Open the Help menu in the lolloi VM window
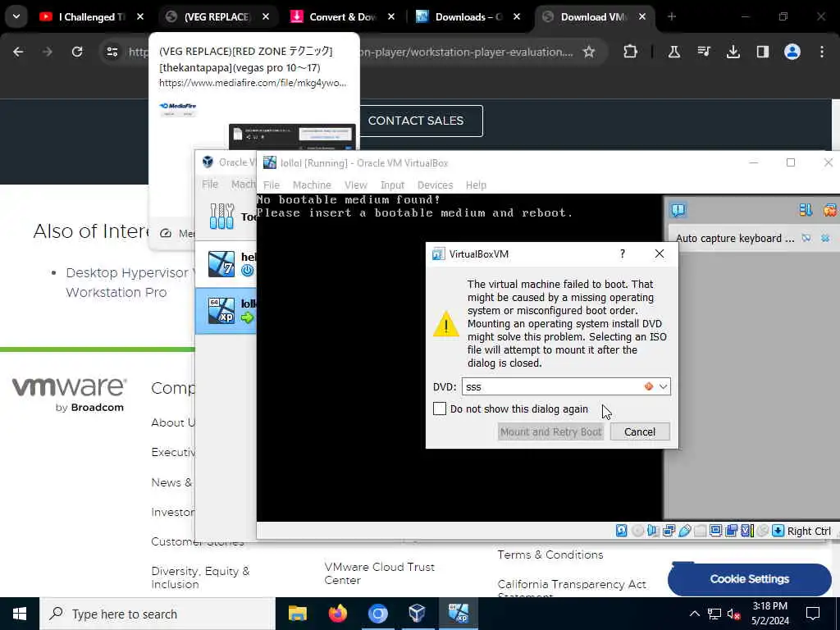 coord(476,185)
